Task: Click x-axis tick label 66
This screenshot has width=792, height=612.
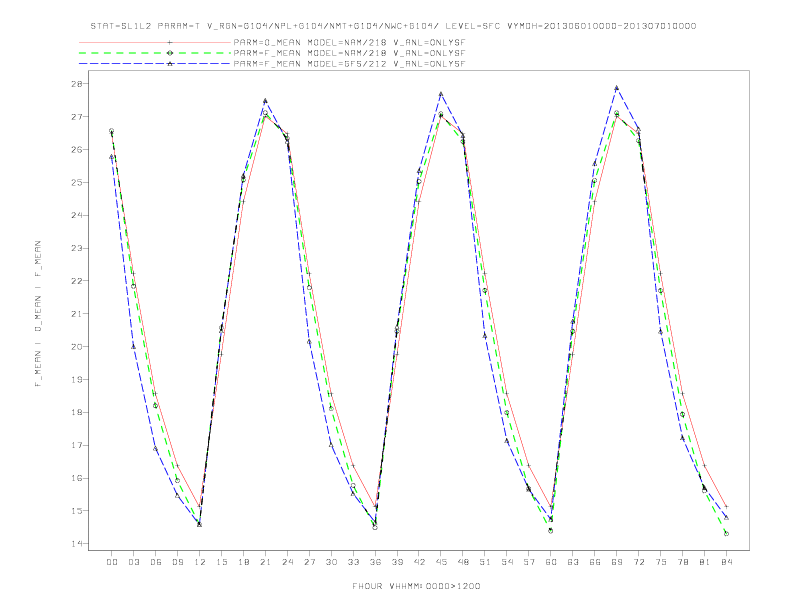Action: [x=595, y=562]
